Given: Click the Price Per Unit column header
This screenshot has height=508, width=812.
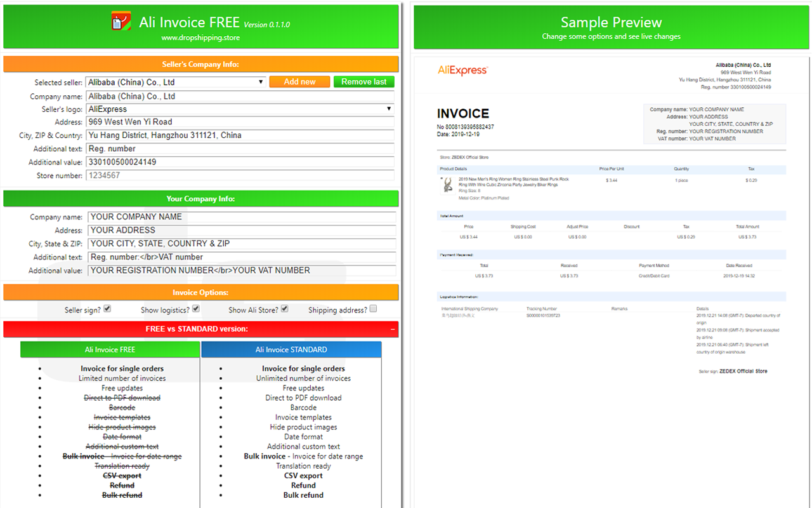Looking at the screenshot, I should tap(612, 169).
